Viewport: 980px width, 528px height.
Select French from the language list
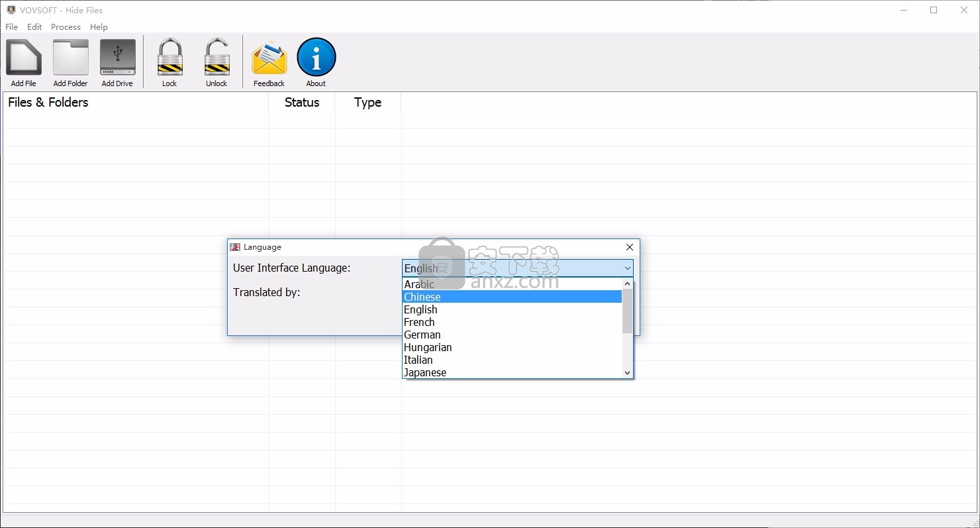pos(512,322)
